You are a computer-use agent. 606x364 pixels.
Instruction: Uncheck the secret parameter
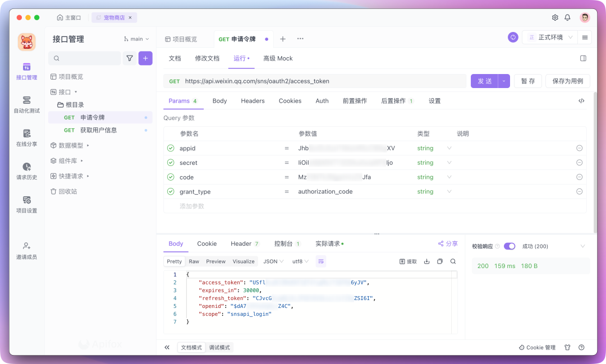coord(171,163)
